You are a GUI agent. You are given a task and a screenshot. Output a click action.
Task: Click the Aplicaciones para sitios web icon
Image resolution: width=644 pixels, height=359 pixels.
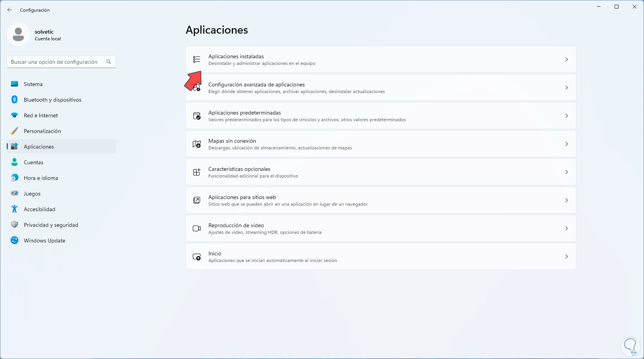click(197, 200)
